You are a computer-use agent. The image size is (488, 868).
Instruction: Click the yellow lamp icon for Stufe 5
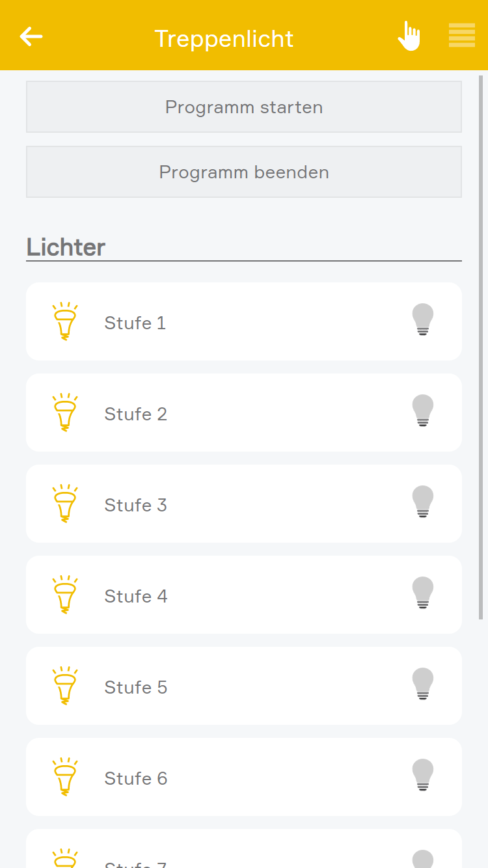click(64, 686)
